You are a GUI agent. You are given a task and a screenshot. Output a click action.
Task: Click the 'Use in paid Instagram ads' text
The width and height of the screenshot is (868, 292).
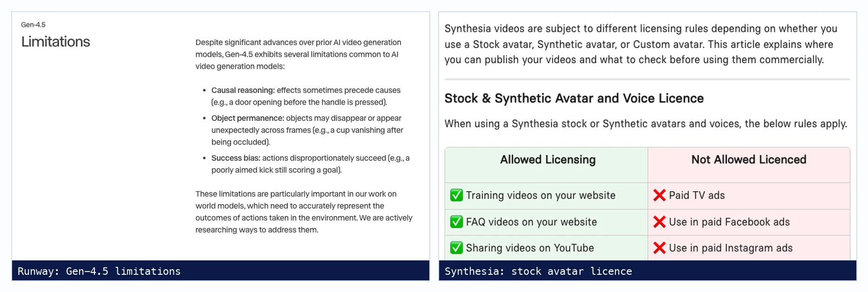coord(731,248)
